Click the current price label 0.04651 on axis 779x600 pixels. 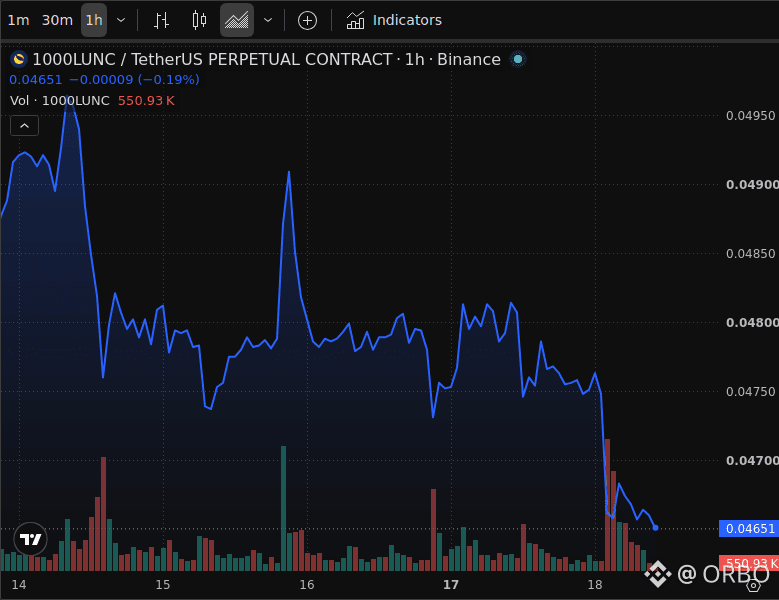coord(749,528)
